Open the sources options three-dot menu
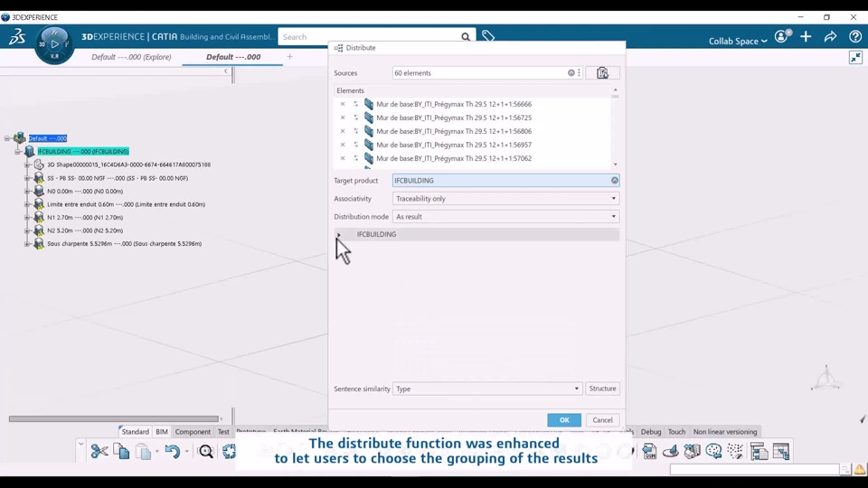Viewport: 868px width, 488px height. [579, 73]
